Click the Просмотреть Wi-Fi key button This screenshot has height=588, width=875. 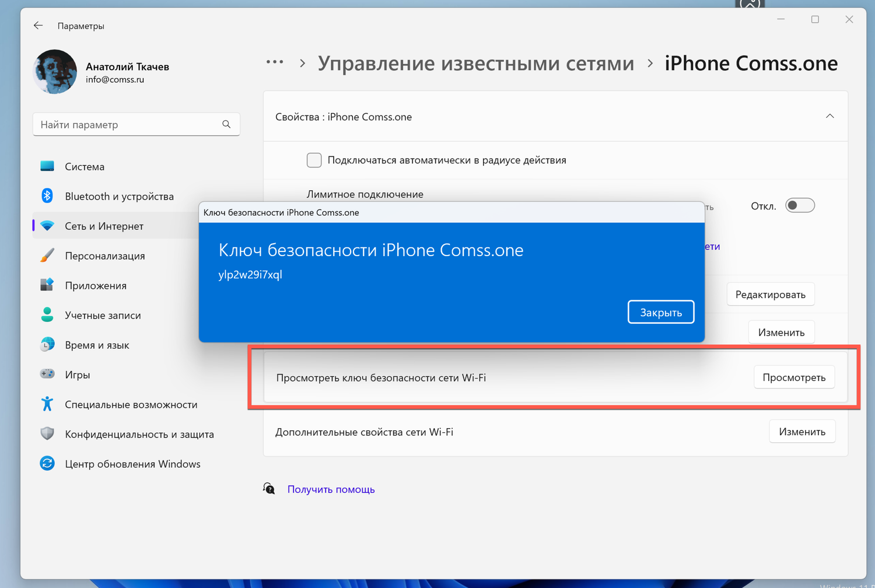pos(794,377)
